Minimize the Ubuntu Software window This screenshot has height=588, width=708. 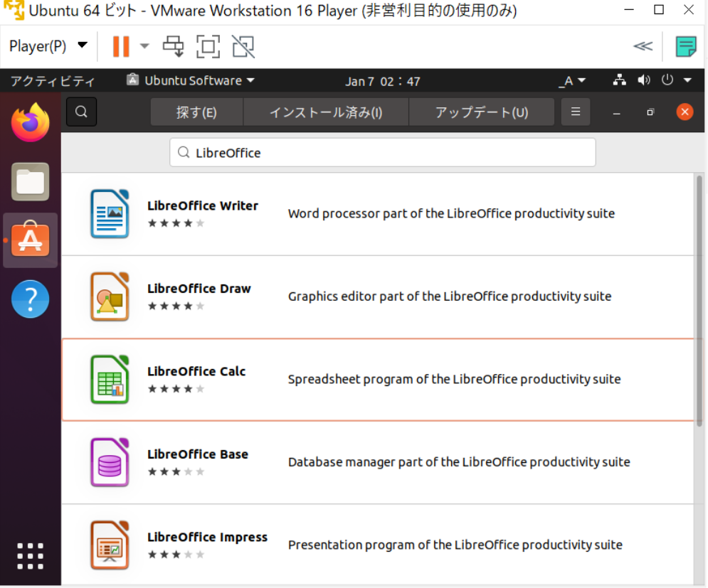point(616,112)
